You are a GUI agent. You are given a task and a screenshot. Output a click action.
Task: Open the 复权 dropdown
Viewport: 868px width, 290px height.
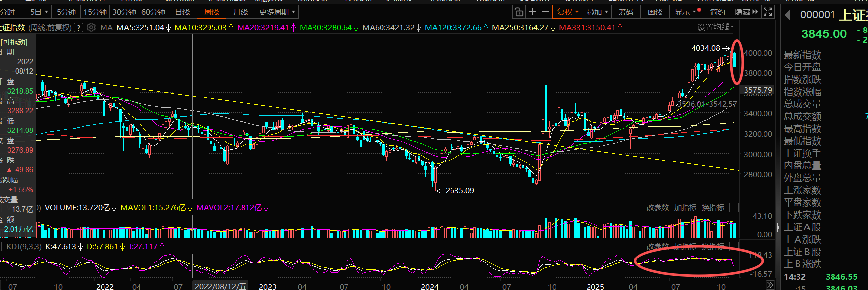[567, 12]
